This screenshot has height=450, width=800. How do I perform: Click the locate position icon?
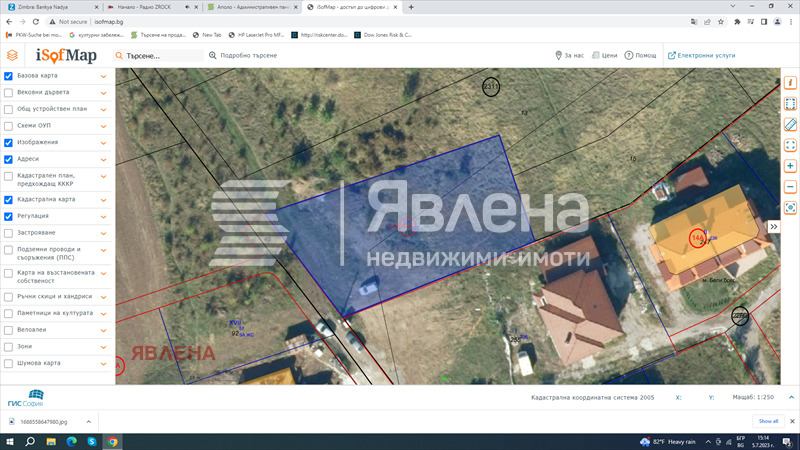[790, 207]
